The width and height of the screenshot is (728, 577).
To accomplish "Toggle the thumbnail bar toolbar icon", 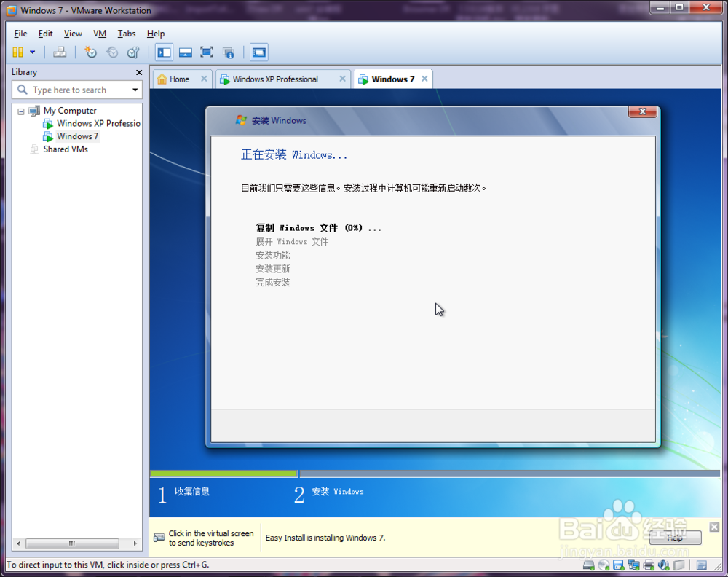I will 185,52.
